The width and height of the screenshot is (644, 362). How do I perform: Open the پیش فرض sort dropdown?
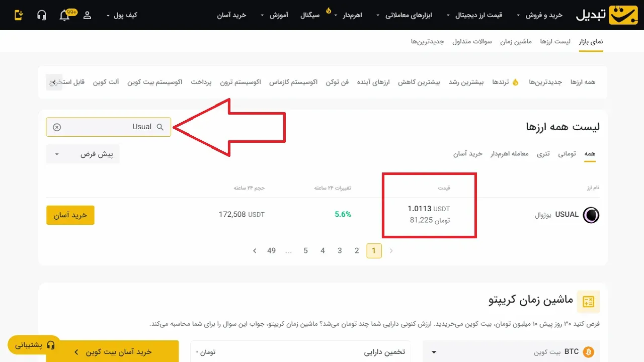(83, 154)
